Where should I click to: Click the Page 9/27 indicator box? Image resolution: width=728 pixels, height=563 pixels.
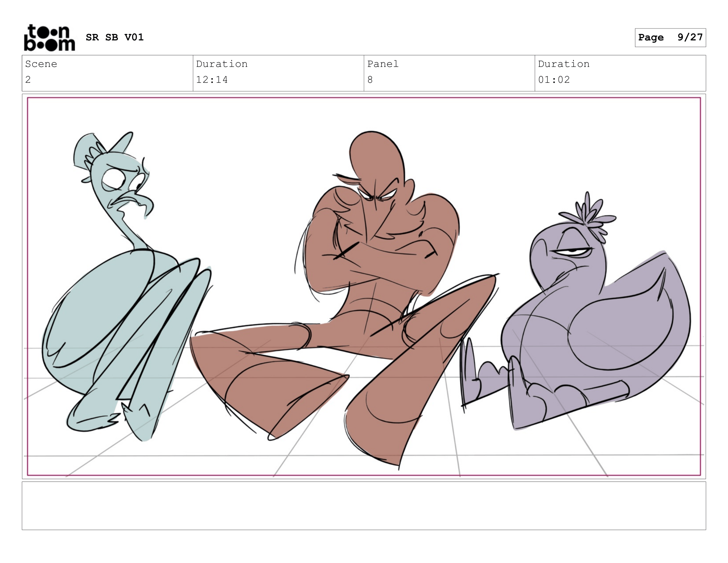click(670, 37)
